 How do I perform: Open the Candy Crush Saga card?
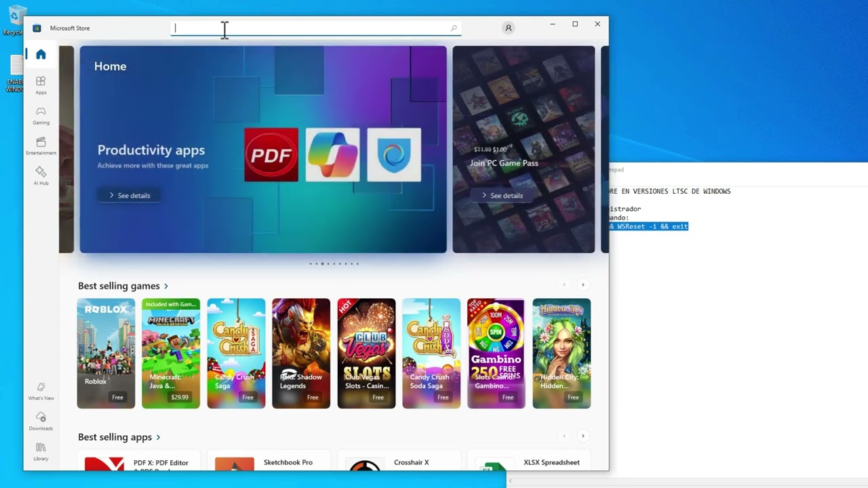(236, 353)
